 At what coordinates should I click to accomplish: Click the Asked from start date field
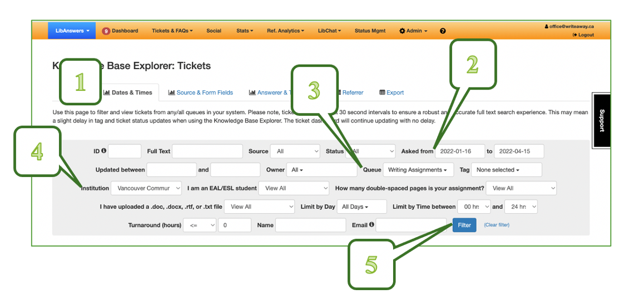click(459, 151)
